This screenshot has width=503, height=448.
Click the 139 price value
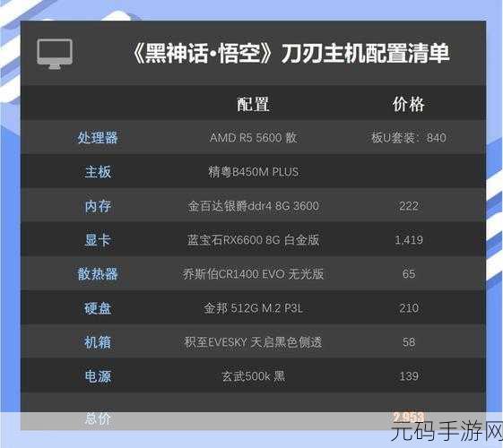pos(408,376)
